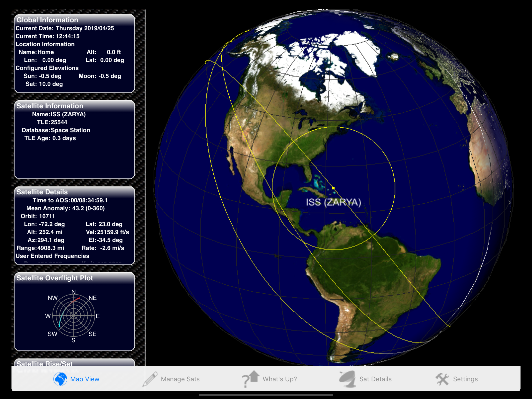Tap the Range: 4908.3 mi value
The height and width of the screenshot is (399, 532).
[x=40, y=248]
